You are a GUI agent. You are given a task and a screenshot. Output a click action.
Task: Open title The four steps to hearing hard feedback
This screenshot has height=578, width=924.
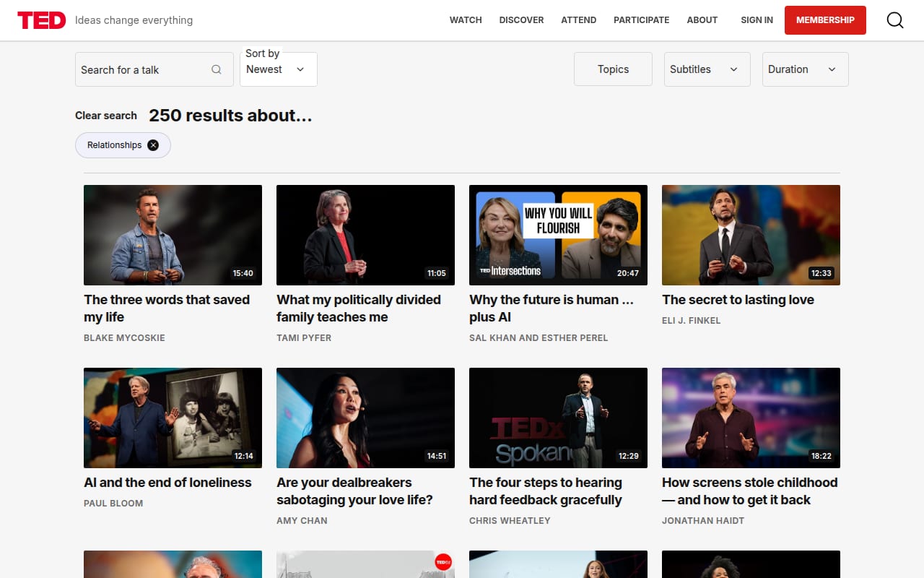point(546,491)
